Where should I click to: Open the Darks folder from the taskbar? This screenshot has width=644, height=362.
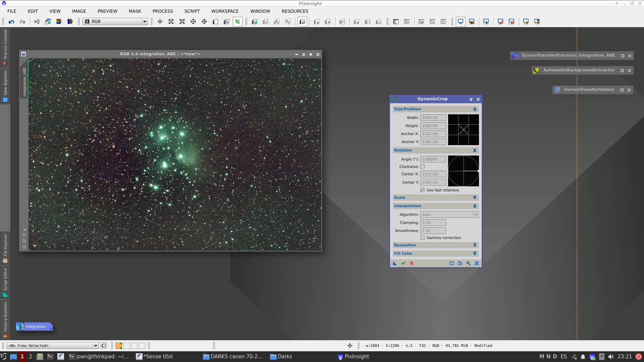281,356
